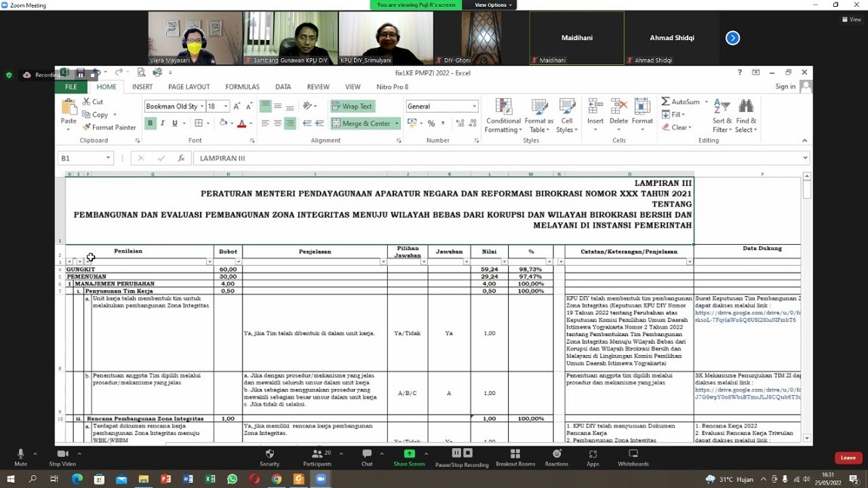Click Sign in in Excel

pyautogui.click(x=785, y=87)
